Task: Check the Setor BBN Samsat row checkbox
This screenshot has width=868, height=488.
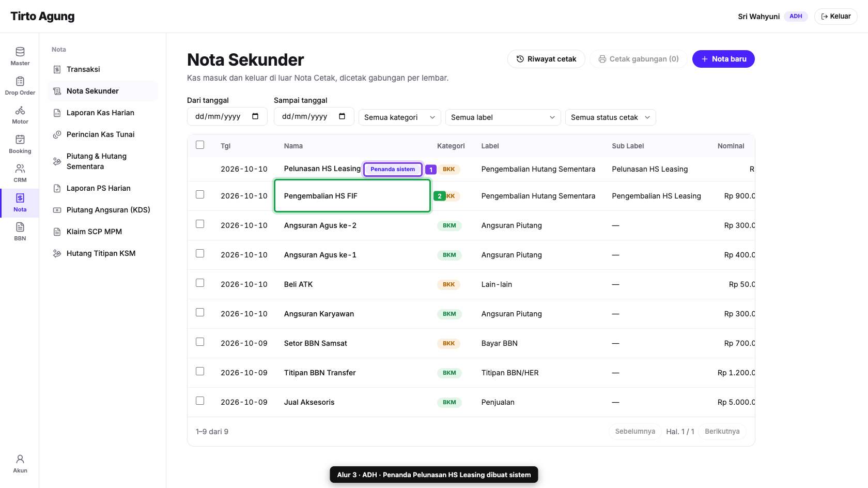Action: click(200, 342)
